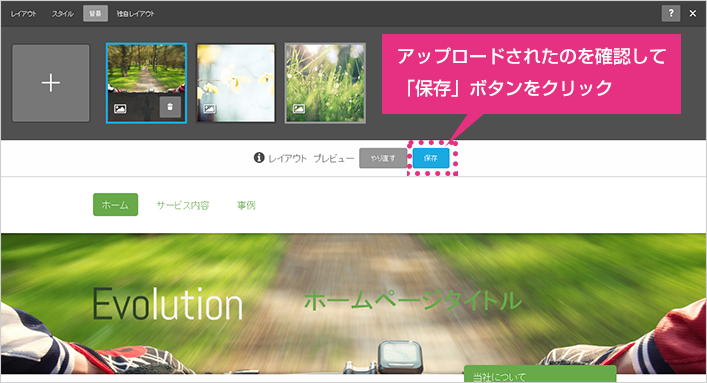Click info icon beside レイアウト プレビュー
707x383 pixels.
click(x=259, y=158)
